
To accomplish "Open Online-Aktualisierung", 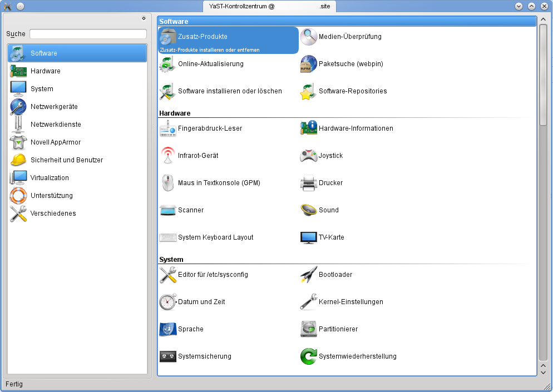I will tap(201, 64).
